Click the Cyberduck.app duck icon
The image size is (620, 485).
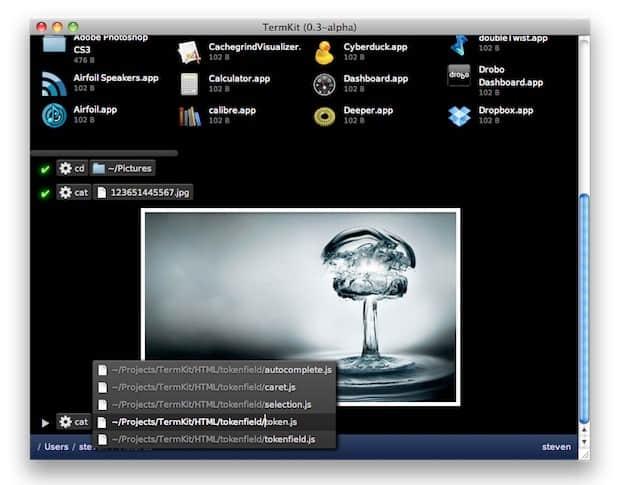(x=324, y=52)
